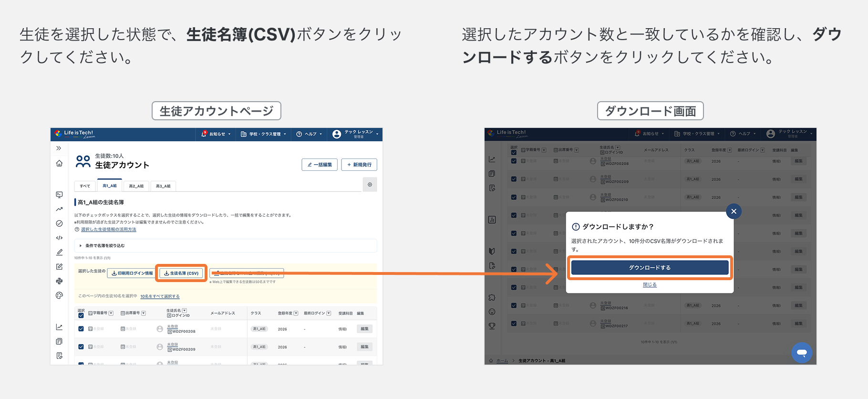Open the trending-arrow icon in left page sidebar
This screenshot has width=868, height=399.
tap(59, 209)
